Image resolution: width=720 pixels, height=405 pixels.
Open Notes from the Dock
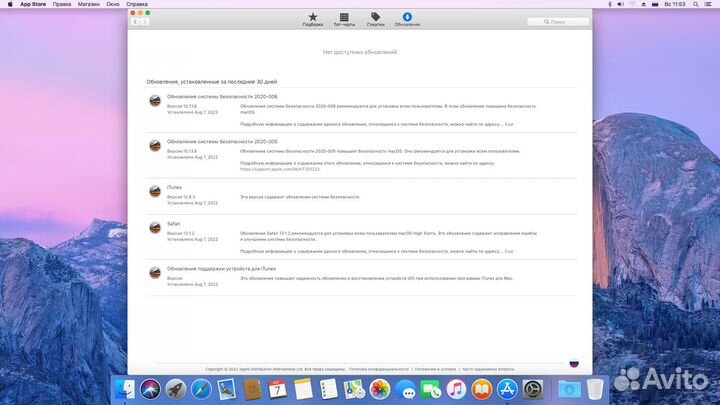[303, 389]
